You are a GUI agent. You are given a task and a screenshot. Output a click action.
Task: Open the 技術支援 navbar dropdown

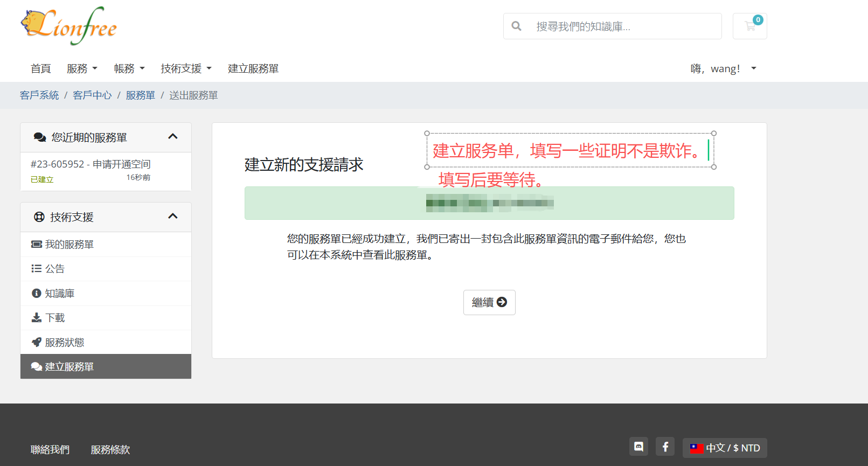(186, 68)
